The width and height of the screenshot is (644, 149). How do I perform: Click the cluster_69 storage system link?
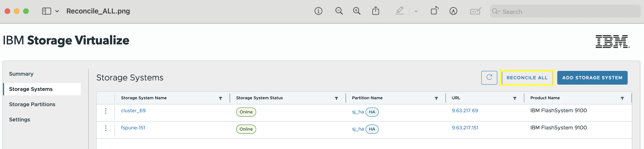coord(133,110)
